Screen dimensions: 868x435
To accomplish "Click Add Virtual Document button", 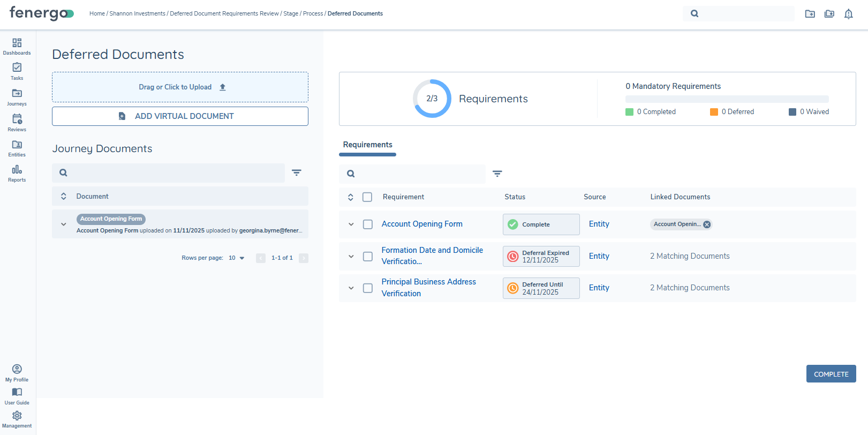I will tap(180, 116).
